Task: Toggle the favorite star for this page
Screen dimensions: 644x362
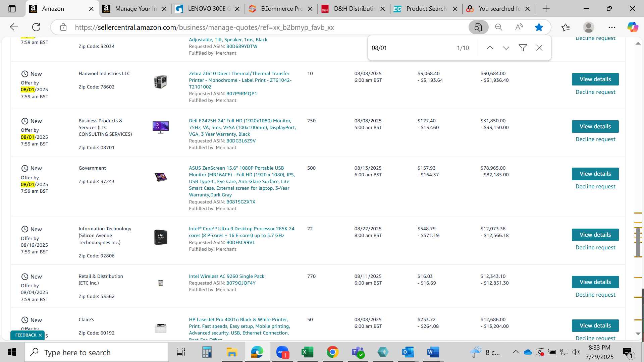Action: tap(539, 27)
